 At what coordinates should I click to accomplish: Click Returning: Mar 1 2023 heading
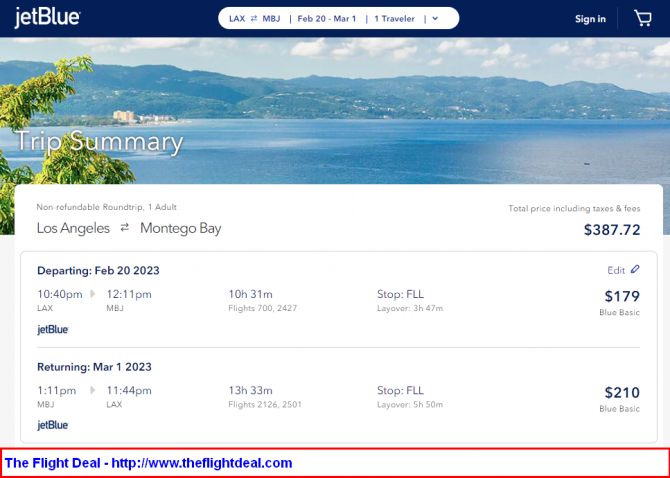click(x=94, y=367)
